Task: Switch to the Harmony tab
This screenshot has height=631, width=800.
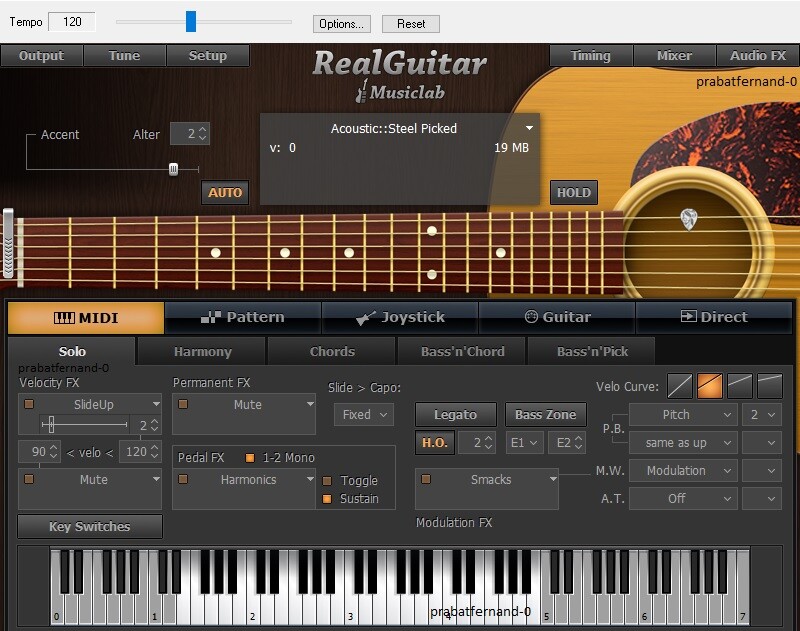Action: (x=200, y=351)
